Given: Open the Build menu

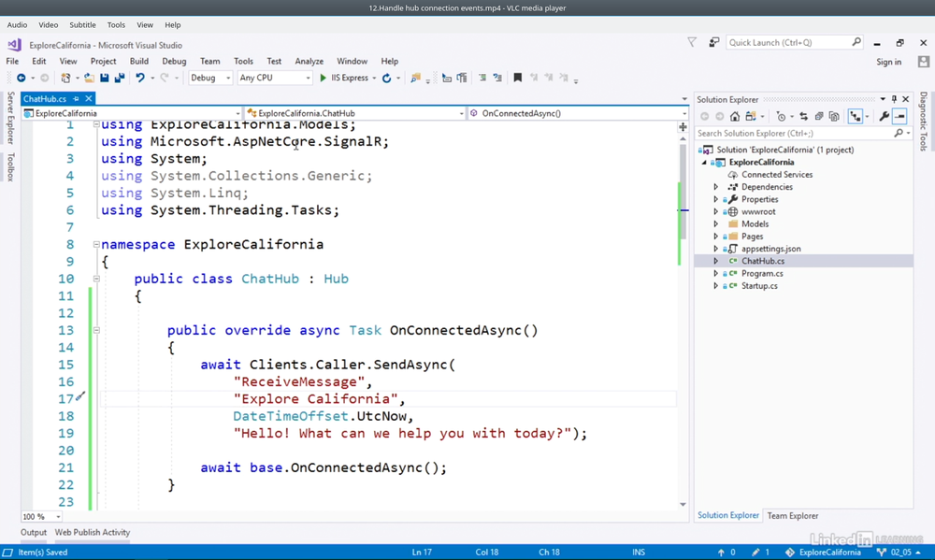Looking at the screenshot, I should tap(139, 61).
